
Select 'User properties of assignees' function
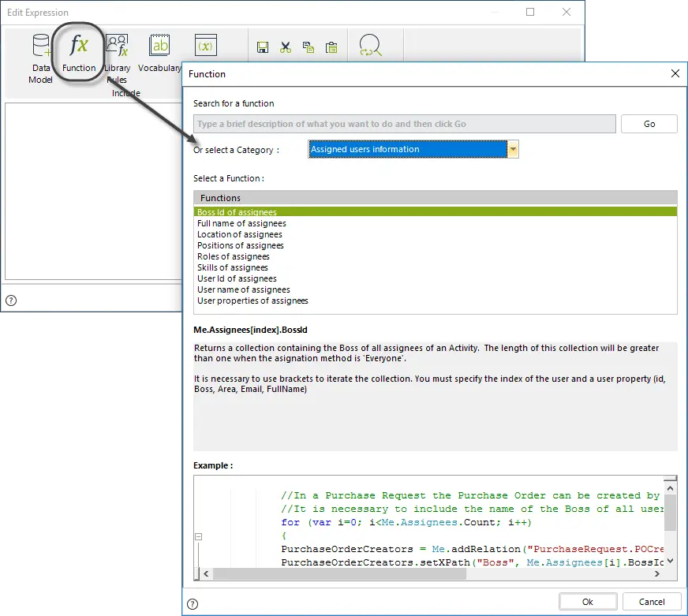[x=436, y=301]
